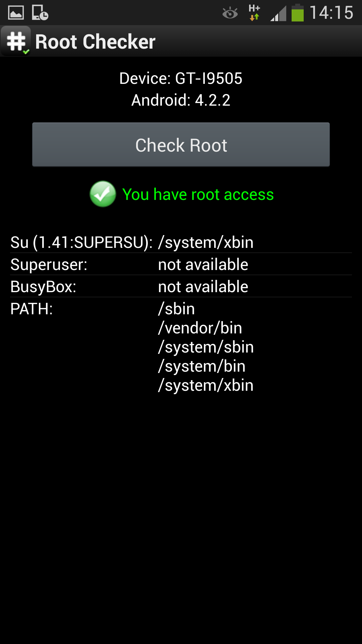Screen dimensions: 362x644
Task: Tap the signal strength icon
Action: [278, 13]
